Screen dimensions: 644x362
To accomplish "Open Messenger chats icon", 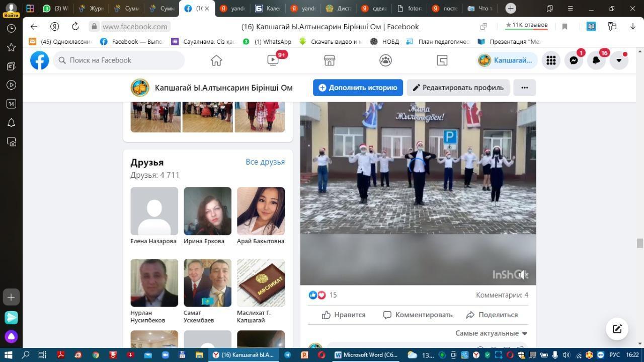I will [x=574, y=60].
